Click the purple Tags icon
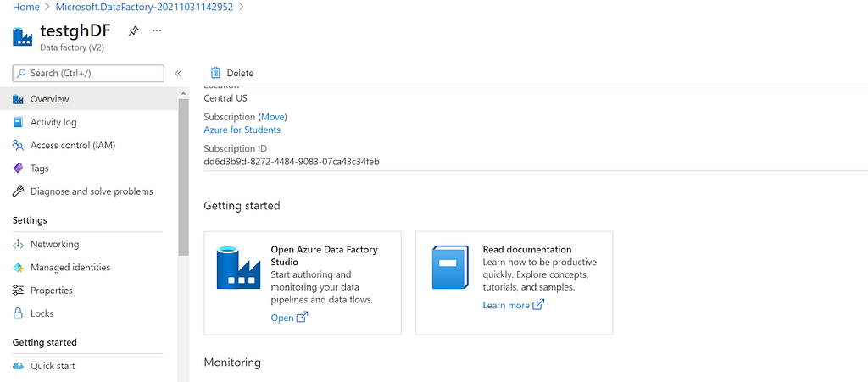This screenshot has height=382, width=868. tap(19, 168)
